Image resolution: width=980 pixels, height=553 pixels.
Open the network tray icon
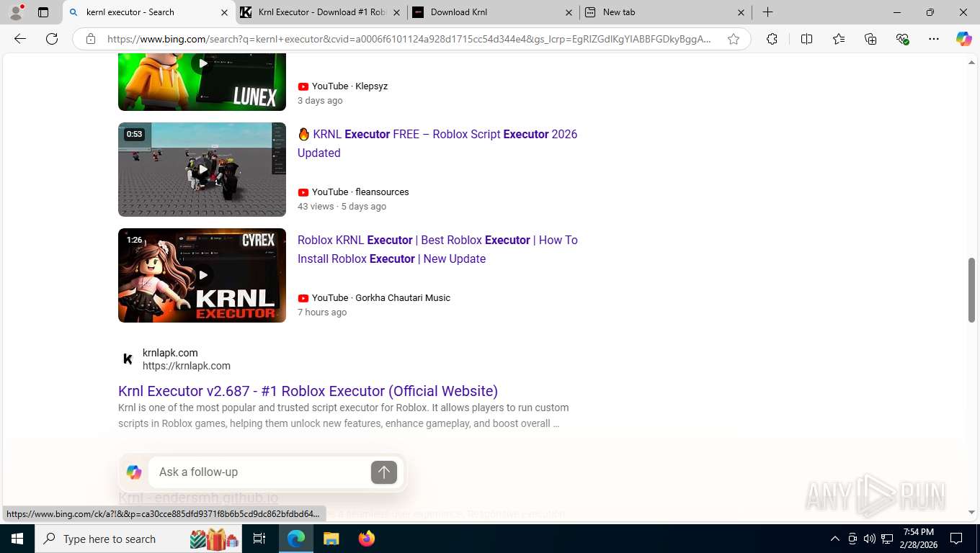click(x=887, y=539)
